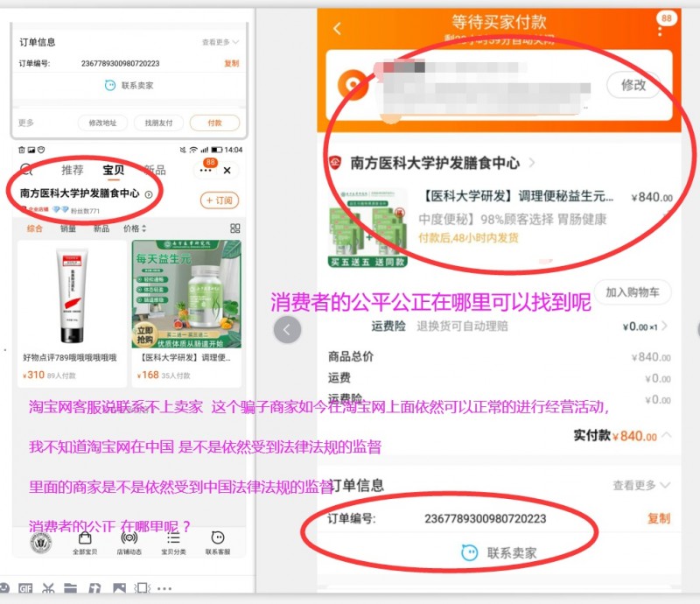The height and width of the screenshot is (604, 700).
Task: Open shop 南方医科大学护发膳食中心 from the order page
Action: coord(435,163)
